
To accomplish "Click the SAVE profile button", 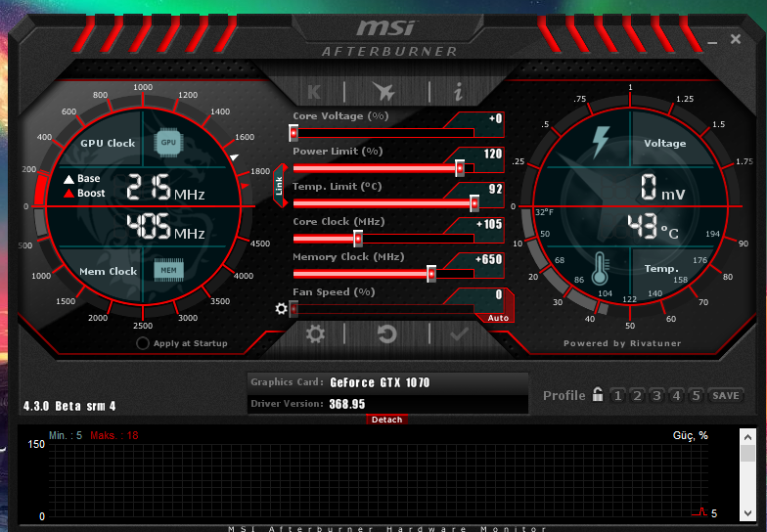I will [x=726, y=395].
